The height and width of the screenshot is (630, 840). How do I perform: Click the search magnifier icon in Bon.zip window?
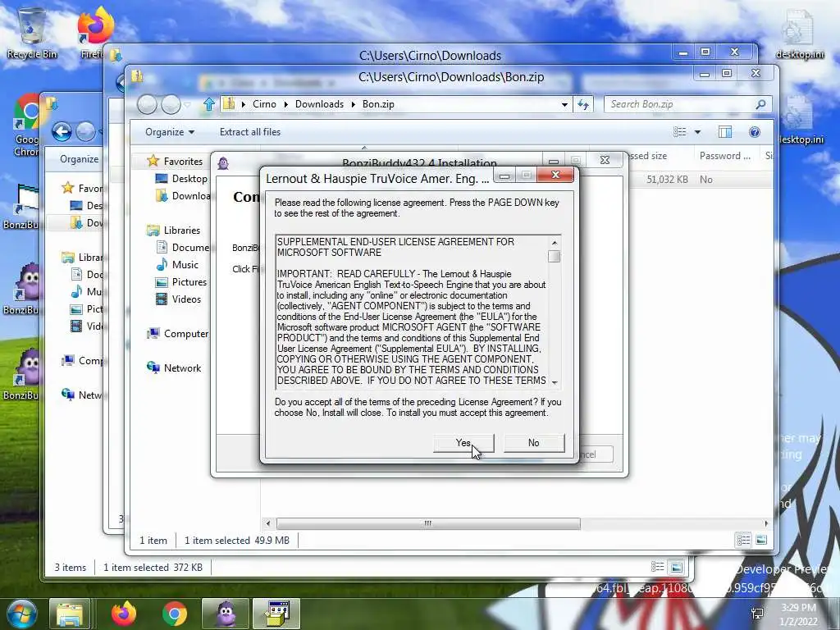pos(760,104)
